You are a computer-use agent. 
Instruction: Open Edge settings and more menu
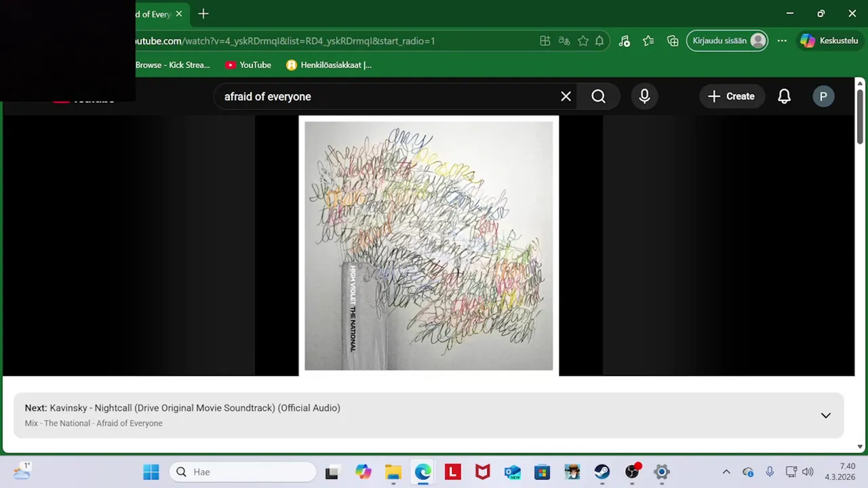tap(782, 41)
